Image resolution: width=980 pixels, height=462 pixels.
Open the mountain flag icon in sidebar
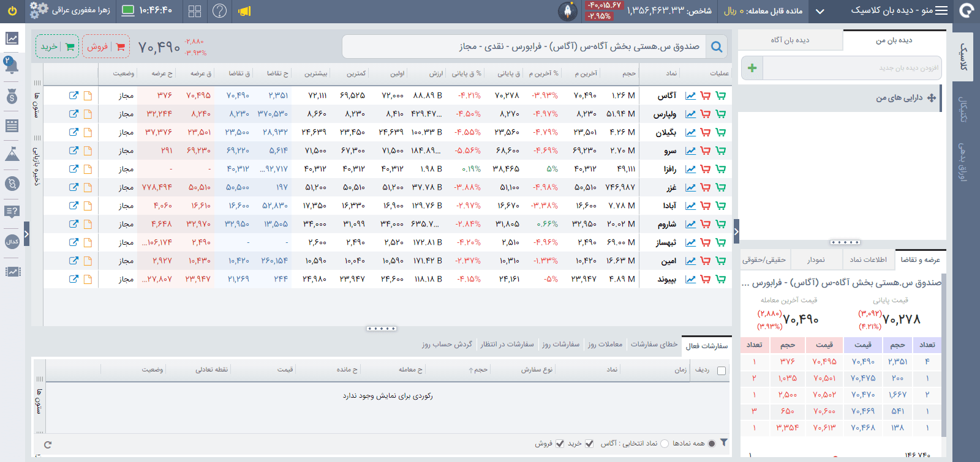[12, 154]
